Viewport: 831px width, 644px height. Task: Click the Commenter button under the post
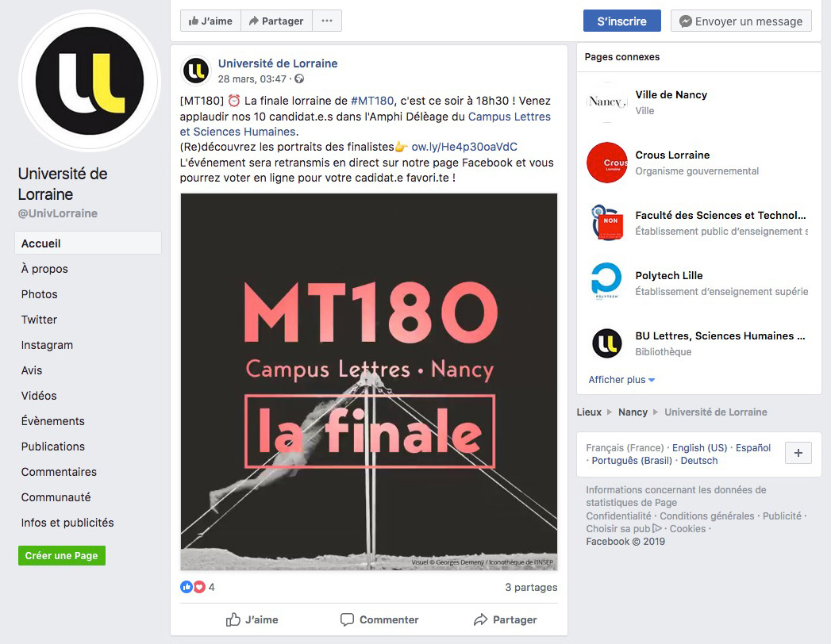coord(379,619)
